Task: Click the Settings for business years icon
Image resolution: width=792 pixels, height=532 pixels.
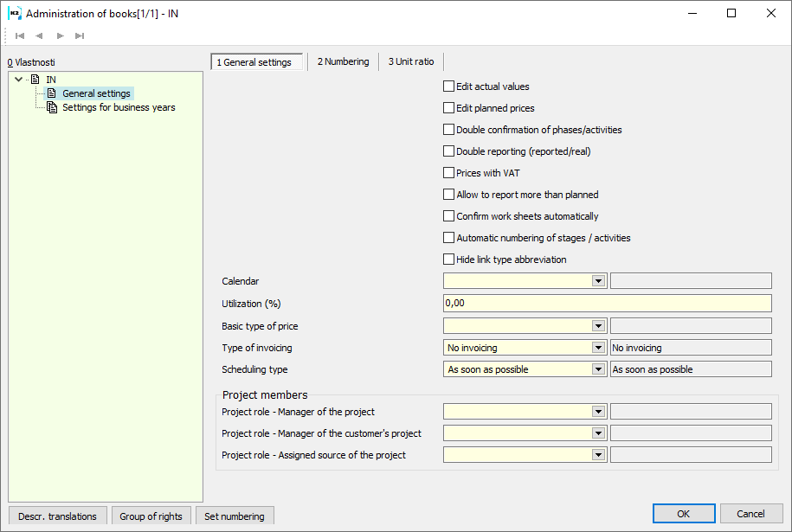Action: tap(52, 107)
